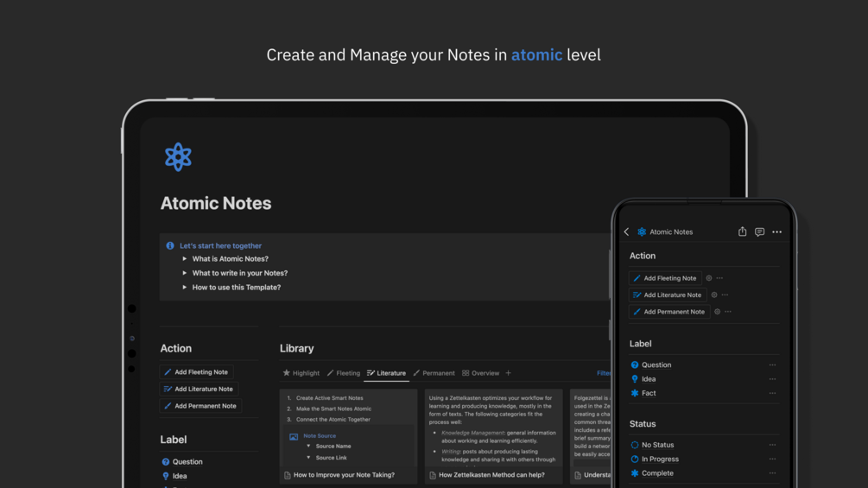The image size is (868, 488).
Task: Select the Literature tab in Library
Action: (386, 373)
